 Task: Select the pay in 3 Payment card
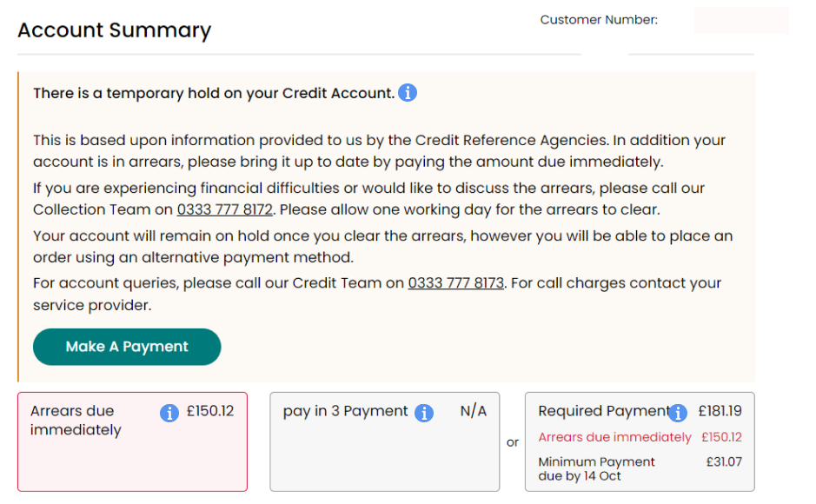point(385,441)
